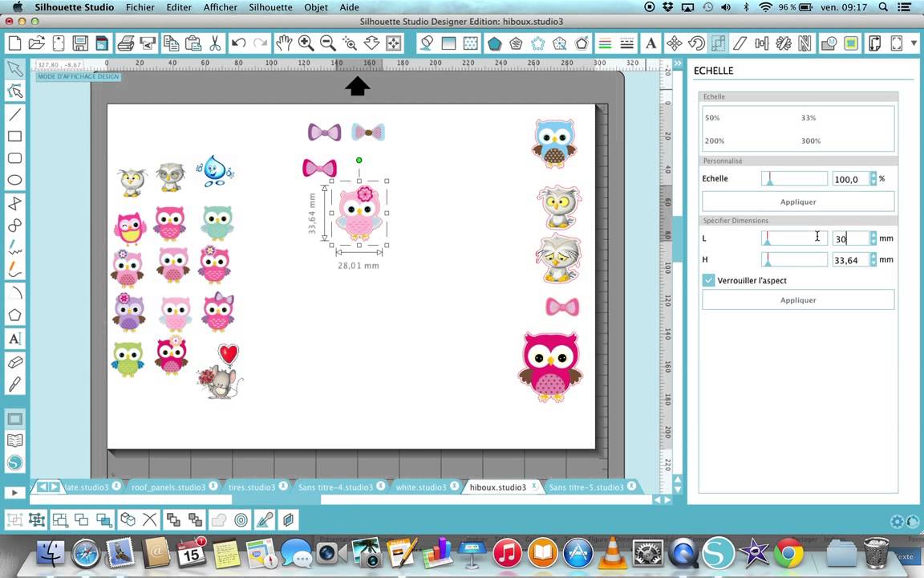Apply the Echelle percentage with Appliquer
This screenshot has width=924, height=578.
point(798,201)
